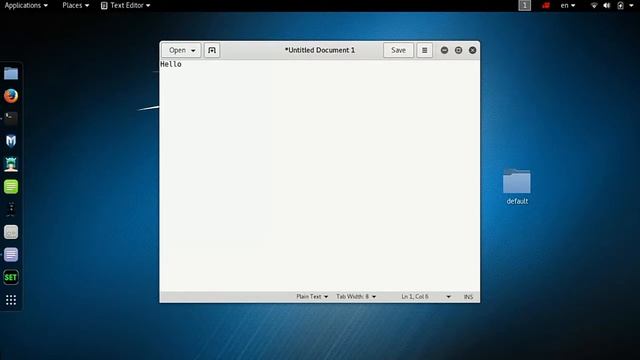Click the volume icon in top bar
This screenshot has width=640, height=360.
pos(607,5)
